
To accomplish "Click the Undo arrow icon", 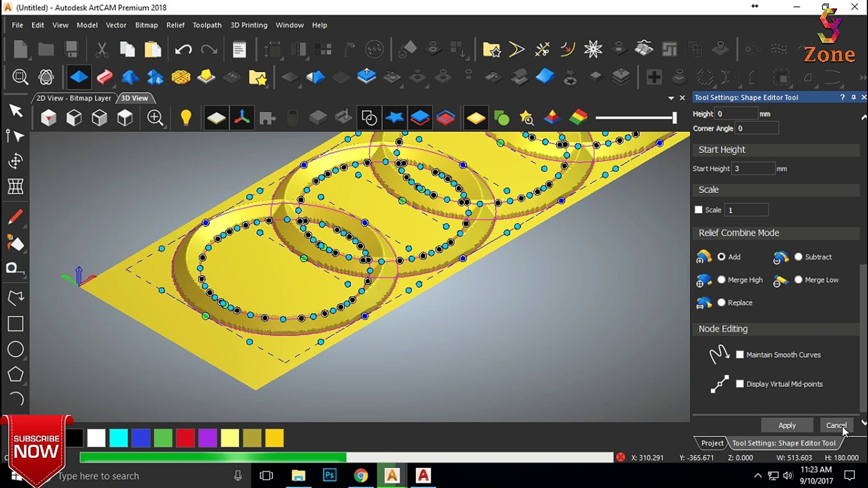I will pyautogui.click(x=183, y=49).
